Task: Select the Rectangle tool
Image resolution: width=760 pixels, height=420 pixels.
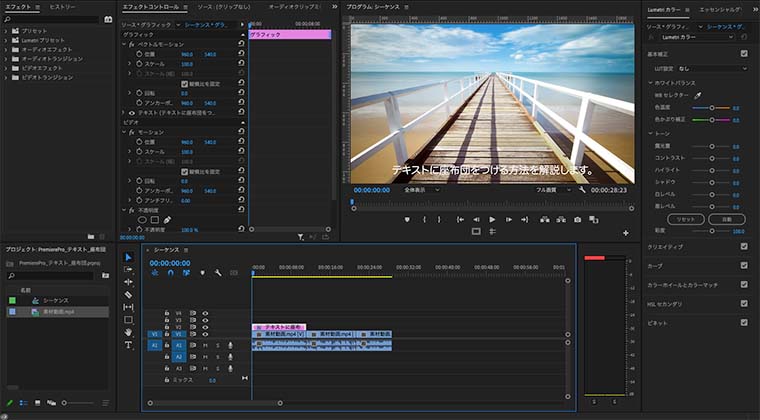Action: 128,320
